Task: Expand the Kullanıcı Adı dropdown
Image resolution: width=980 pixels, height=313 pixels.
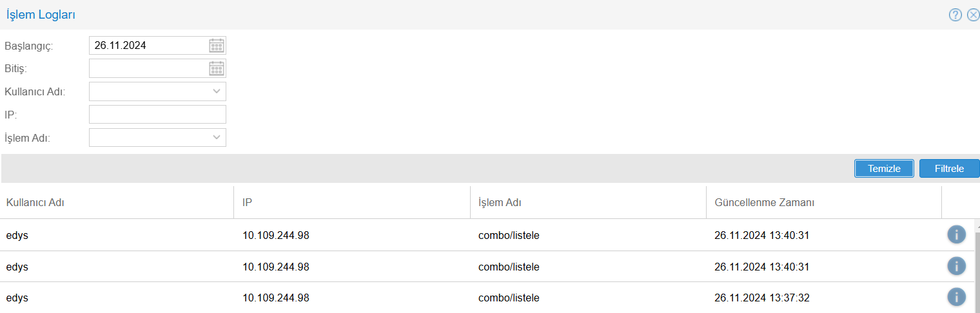Action: click(x=217, y=91)
